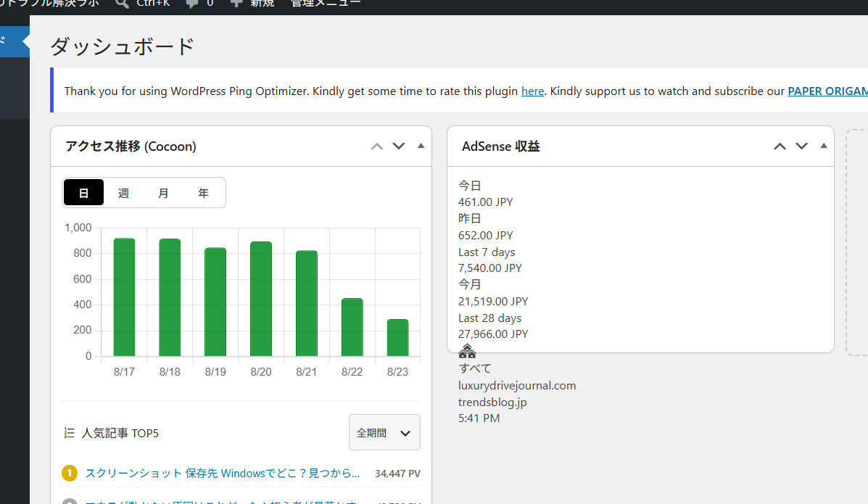
Task: Open the top-ranked スクリーンショット 保存先 article
Action: 223,473
